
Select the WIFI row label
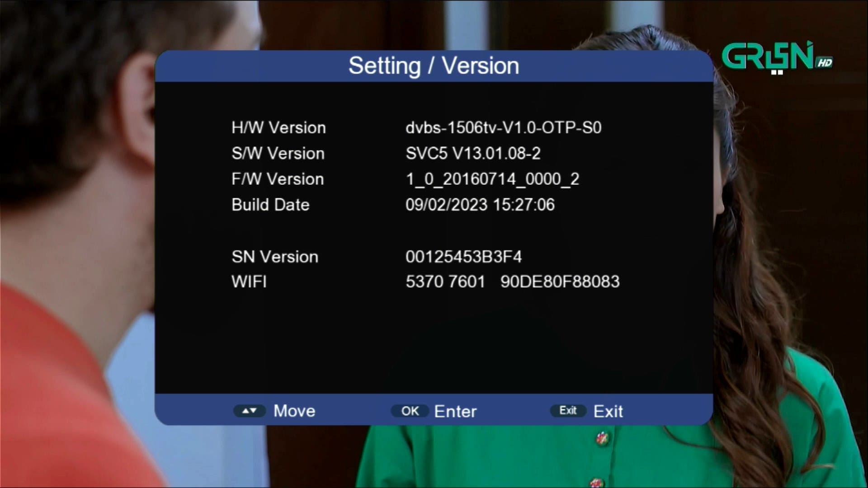249,282
